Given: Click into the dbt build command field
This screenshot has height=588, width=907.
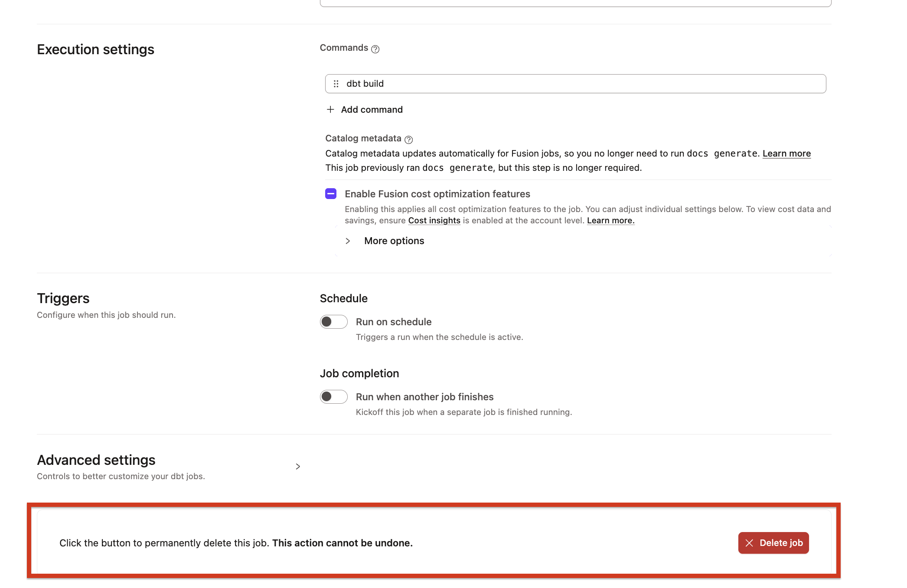Looking at the screenshot, I should 575,84.
